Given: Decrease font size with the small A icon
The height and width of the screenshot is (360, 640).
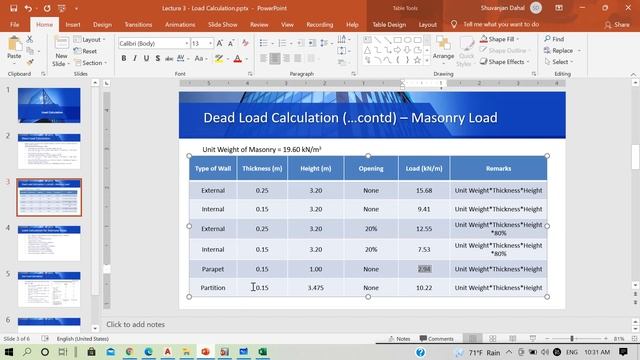Looking at the screenshot, I should tap(231, 43).
